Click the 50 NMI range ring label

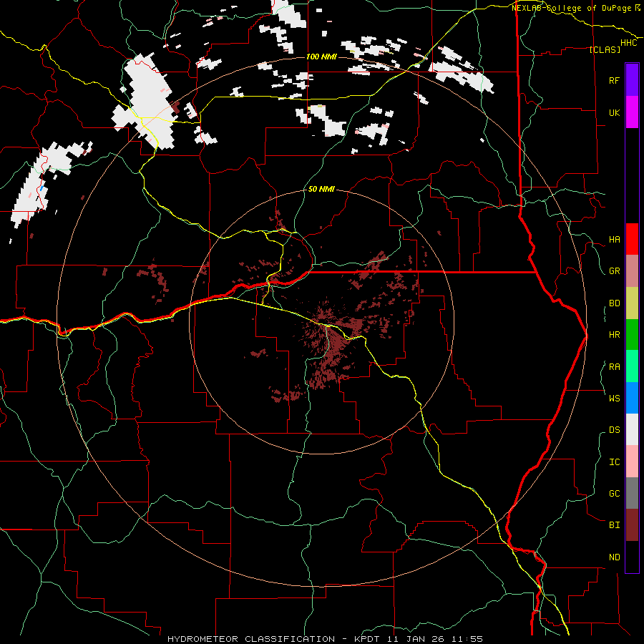click(321, 189)
